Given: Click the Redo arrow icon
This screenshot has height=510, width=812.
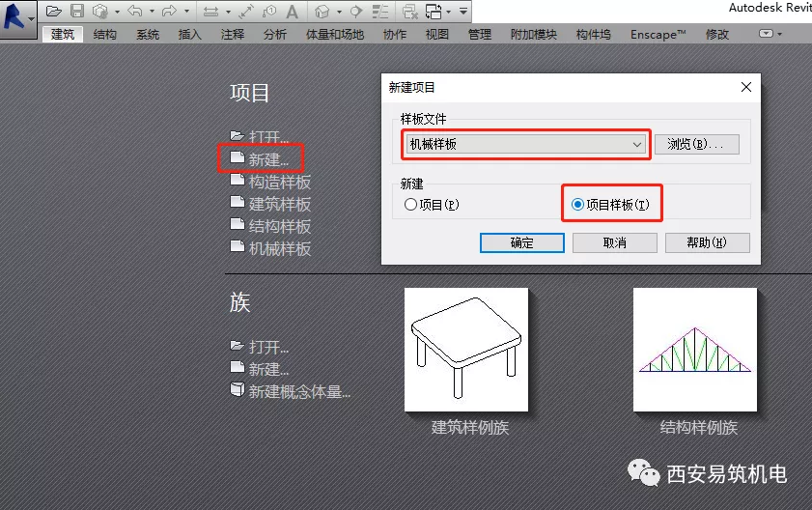Looking at the screenshot, I should pyautogui.click(x=169, y=11).
